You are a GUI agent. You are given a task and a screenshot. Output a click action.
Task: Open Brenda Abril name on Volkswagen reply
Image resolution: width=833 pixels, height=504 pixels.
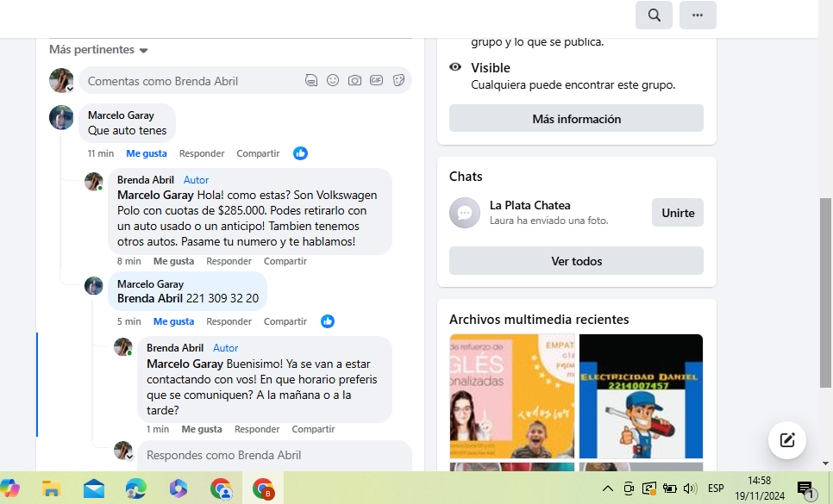[146, 180]
